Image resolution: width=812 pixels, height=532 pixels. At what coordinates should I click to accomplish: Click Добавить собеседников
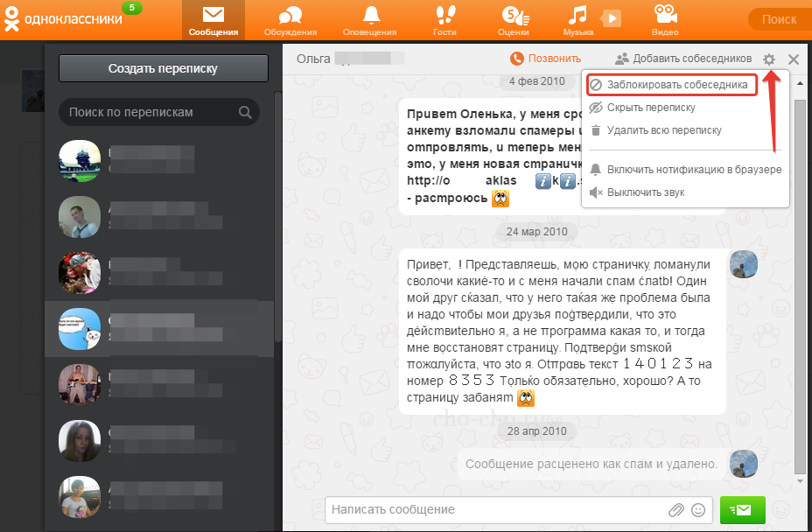click(x=683, y=59)
